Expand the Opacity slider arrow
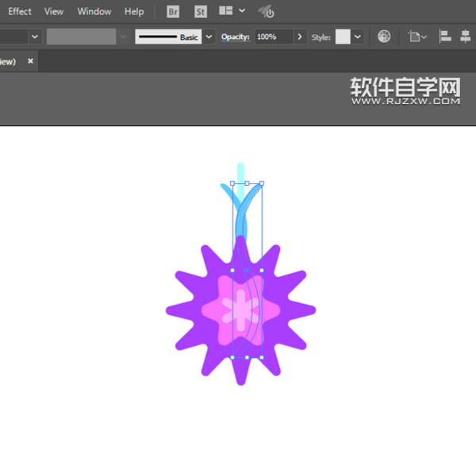 click(300, 37)
